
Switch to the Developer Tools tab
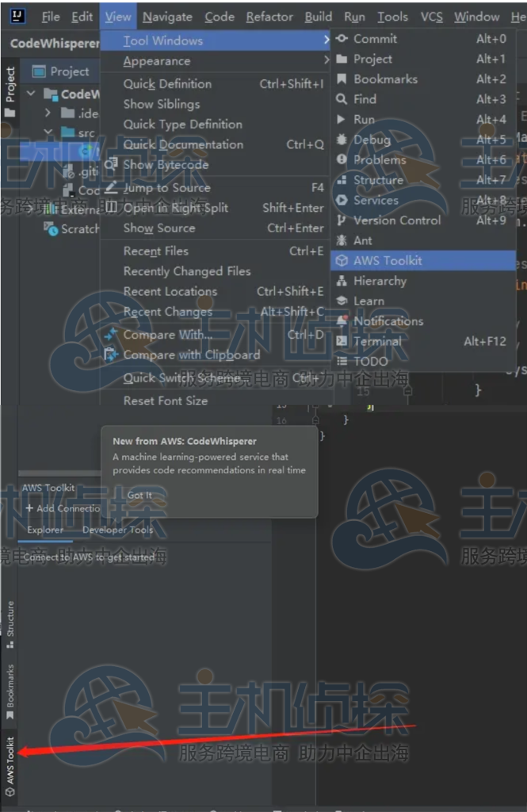[x=117, y=530]
